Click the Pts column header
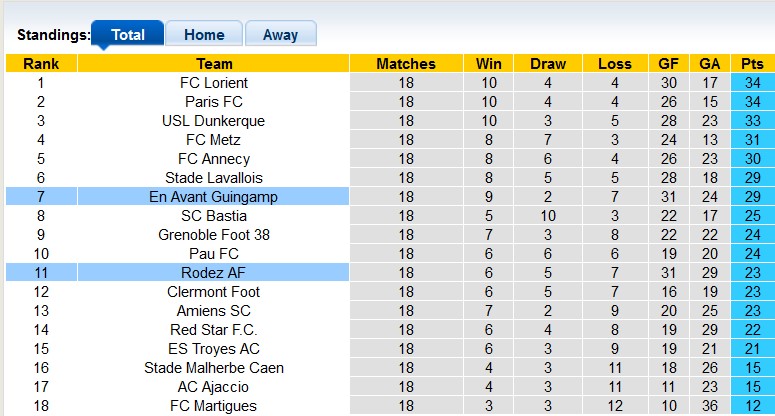Viewport: 775px width, 416px height. pos(752,64)
